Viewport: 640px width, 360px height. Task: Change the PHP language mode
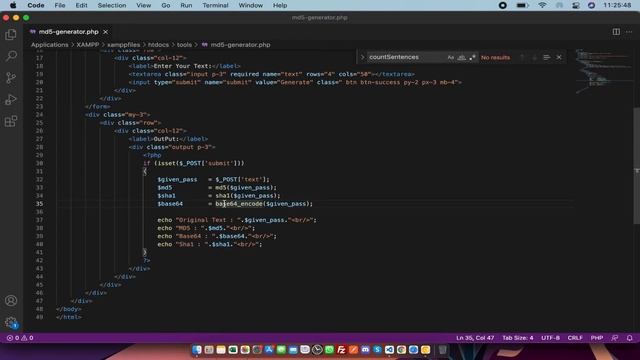[x=597, y=338]
